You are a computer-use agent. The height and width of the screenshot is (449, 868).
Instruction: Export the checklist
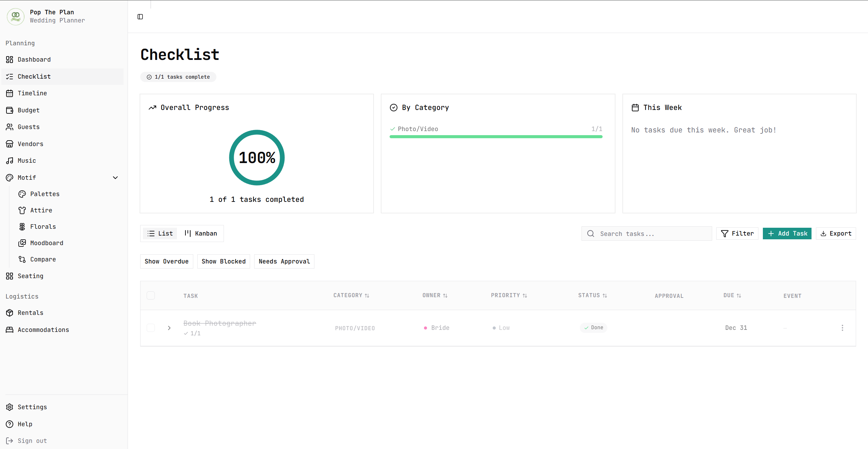click(x=836, y=234)
